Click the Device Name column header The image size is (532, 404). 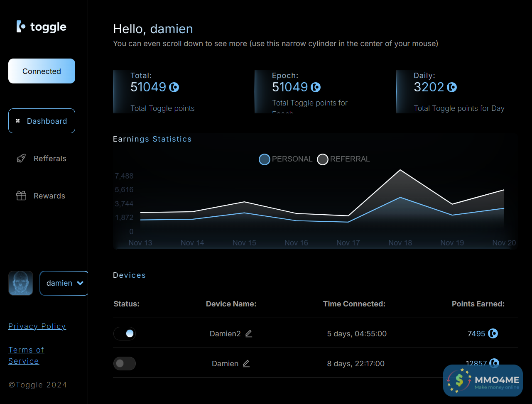click(231, 304)
